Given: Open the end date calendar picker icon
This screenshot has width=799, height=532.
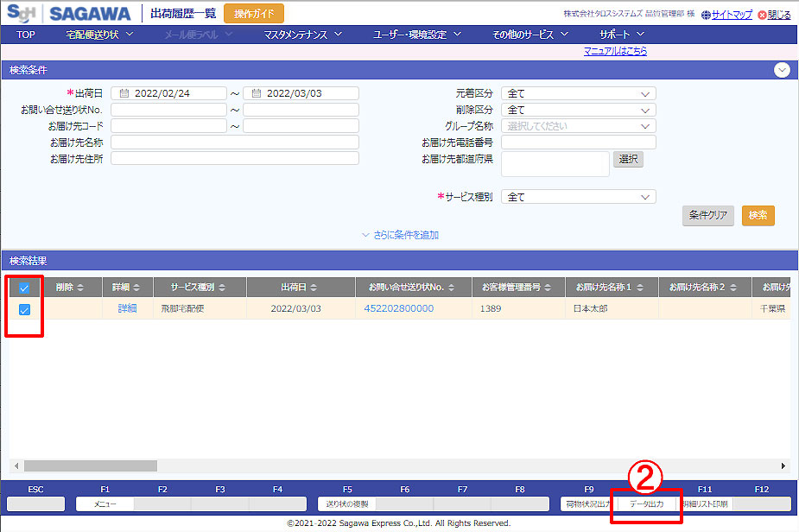Looking at the screenshot, I should coord(256,94).
